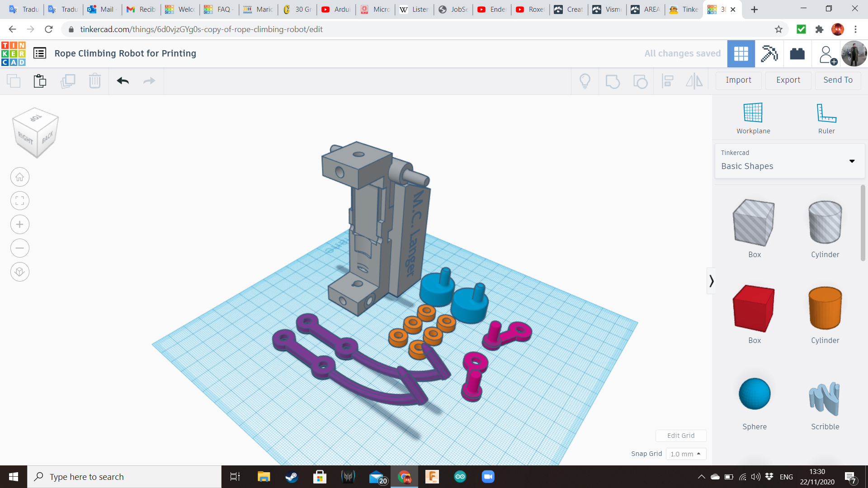
Task: Open the Align tool
Action: click(x=668, y=81)
